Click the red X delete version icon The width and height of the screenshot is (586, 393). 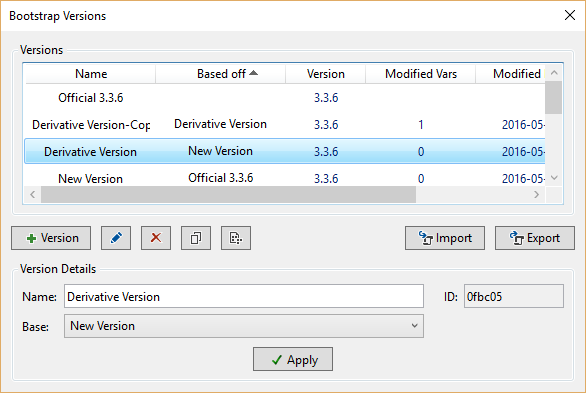pyautogui.click(x=156, y=238)
